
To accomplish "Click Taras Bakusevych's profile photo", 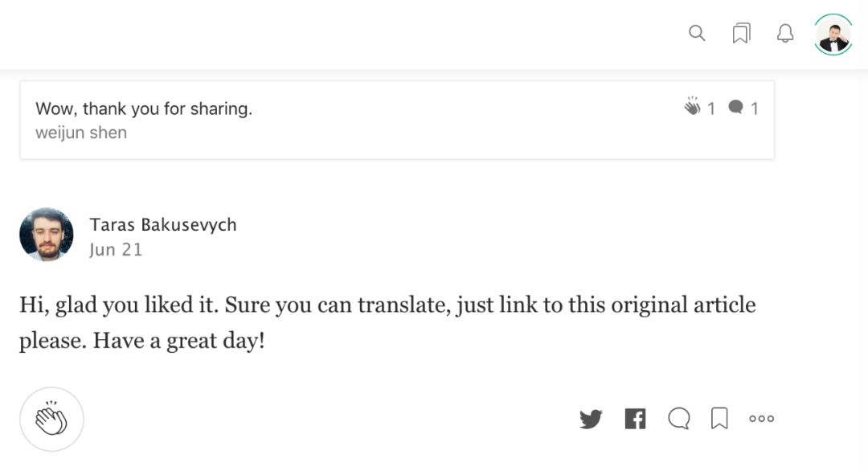I will point(47,235).
